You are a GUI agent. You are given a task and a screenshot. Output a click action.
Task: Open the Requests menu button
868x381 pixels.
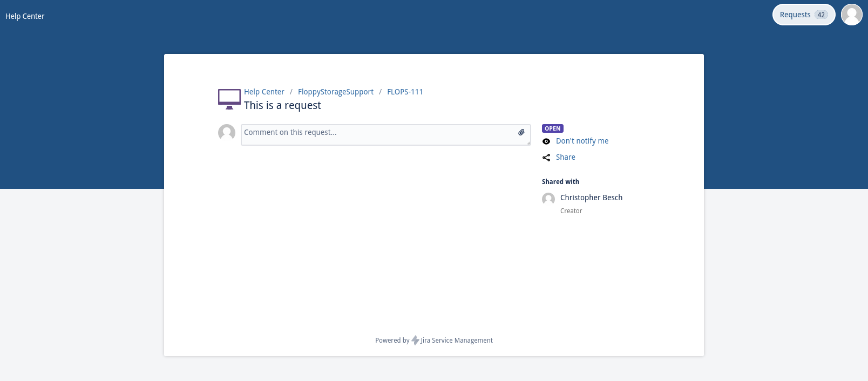[795, 15]
